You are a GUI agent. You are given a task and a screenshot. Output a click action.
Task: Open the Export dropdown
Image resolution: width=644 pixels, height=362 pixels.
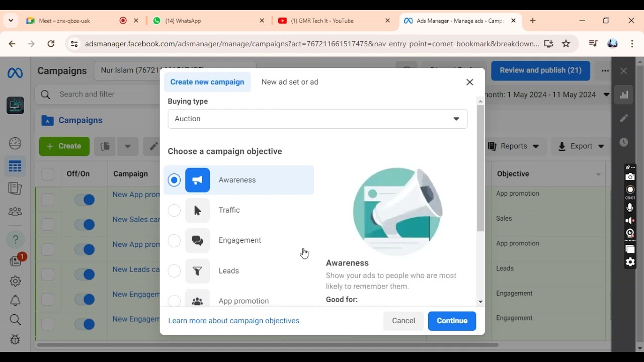click(581, 146)
